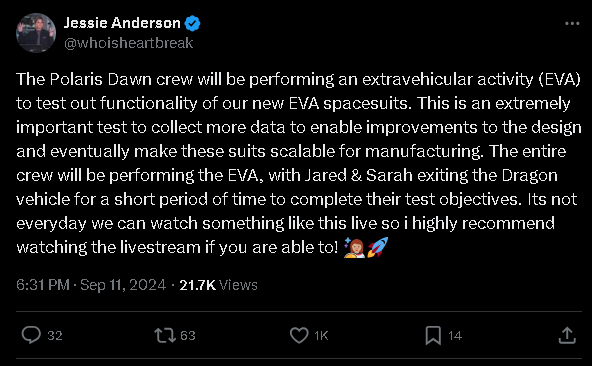Image resolution: width=592 pixels, height=366 pixels.
Task: Click the blue verified badge
Action: (x=192, y=23)
